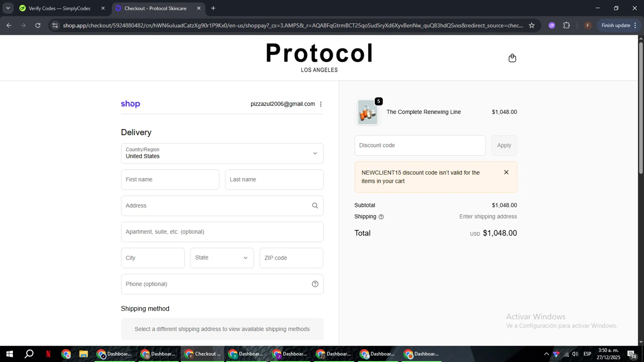This screenshot has height=362, width=644.
Task: Click the $1,048.00 total amount
Action: 500,233
